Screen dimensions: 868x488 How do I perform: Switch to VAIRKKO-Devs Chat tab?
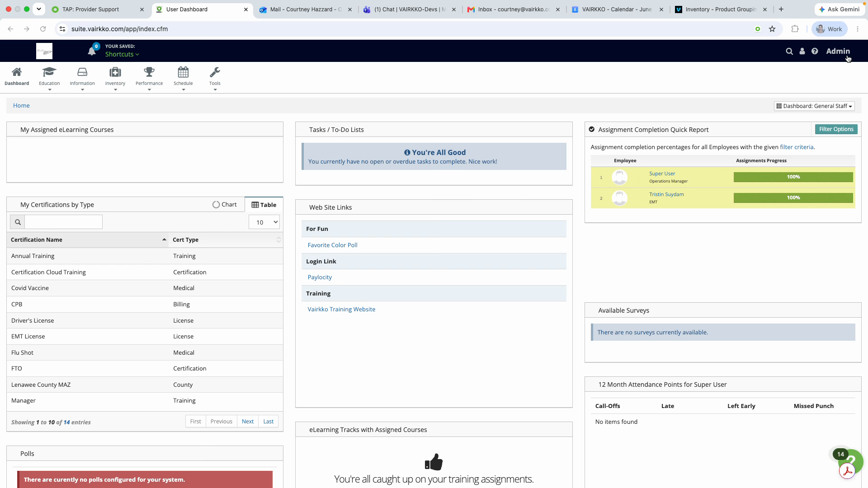click(410, 9)
